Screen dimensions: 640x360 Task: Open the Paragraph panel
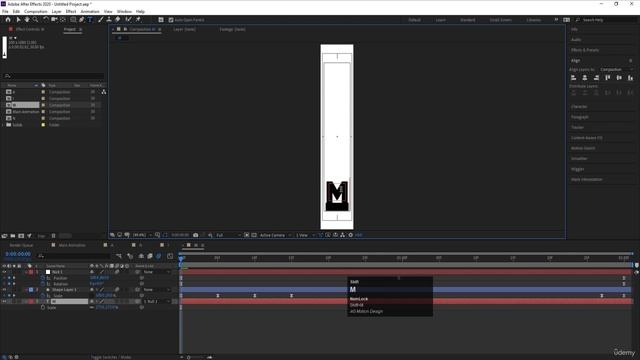click(580, 117)
